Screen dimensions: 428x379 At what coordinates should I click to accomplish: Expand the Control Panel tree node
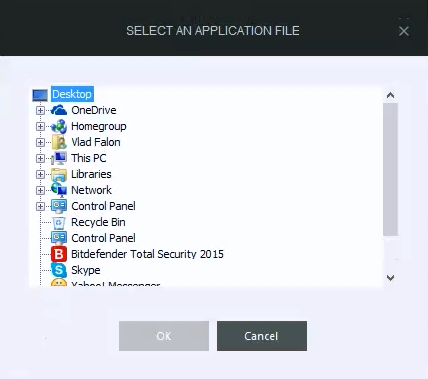pos(40,206)
